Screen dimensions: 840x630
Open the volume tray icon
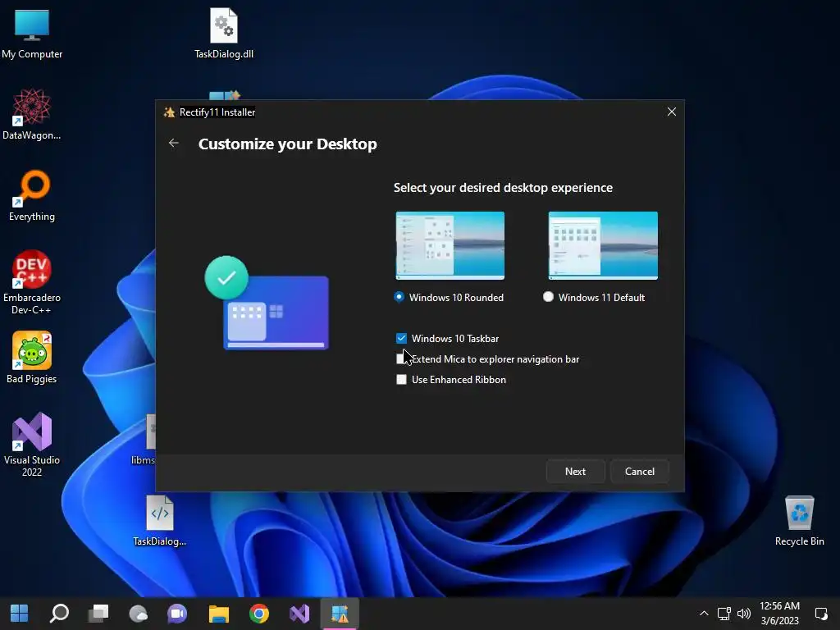743,614
